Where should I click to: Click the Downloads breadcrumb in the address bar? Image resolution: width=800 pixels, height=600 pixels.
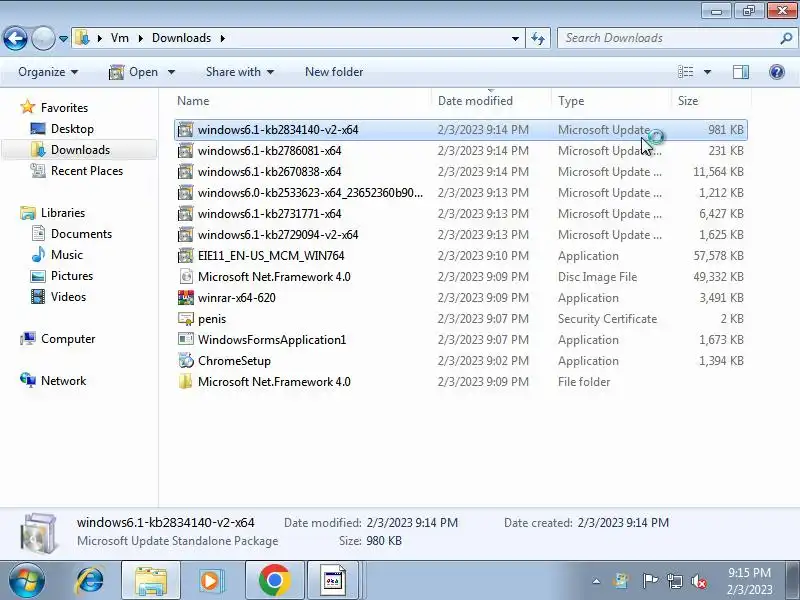181,38
